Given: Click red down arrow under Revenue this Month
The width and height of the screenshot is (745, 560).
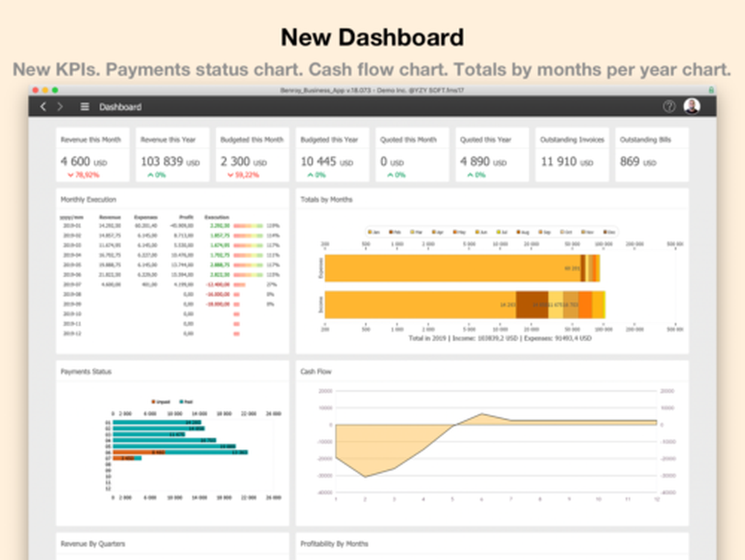Looking at the screenshot, I should pos(71,175).
